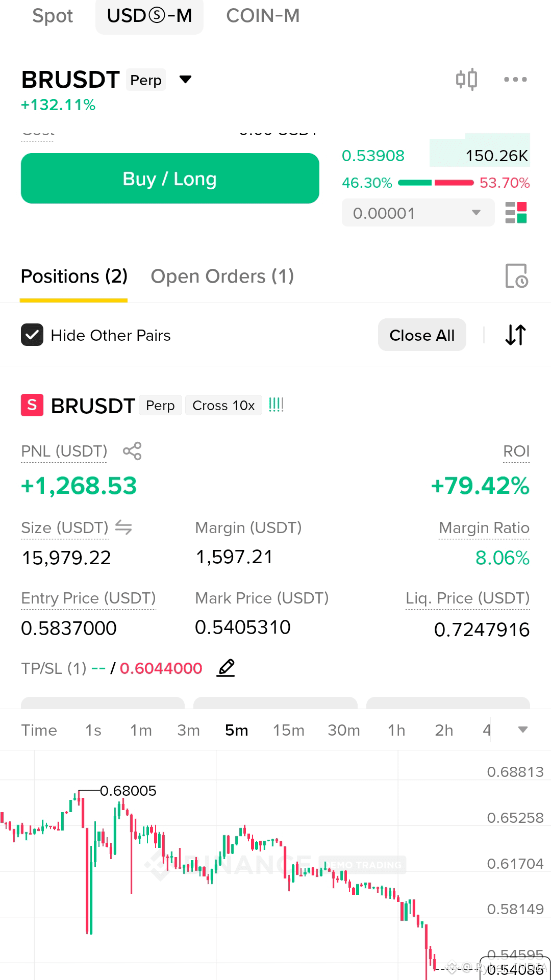Viewport: 551px width, 980px height.
Task: Select the 1h chart interval
Action: tap(396, 730)
